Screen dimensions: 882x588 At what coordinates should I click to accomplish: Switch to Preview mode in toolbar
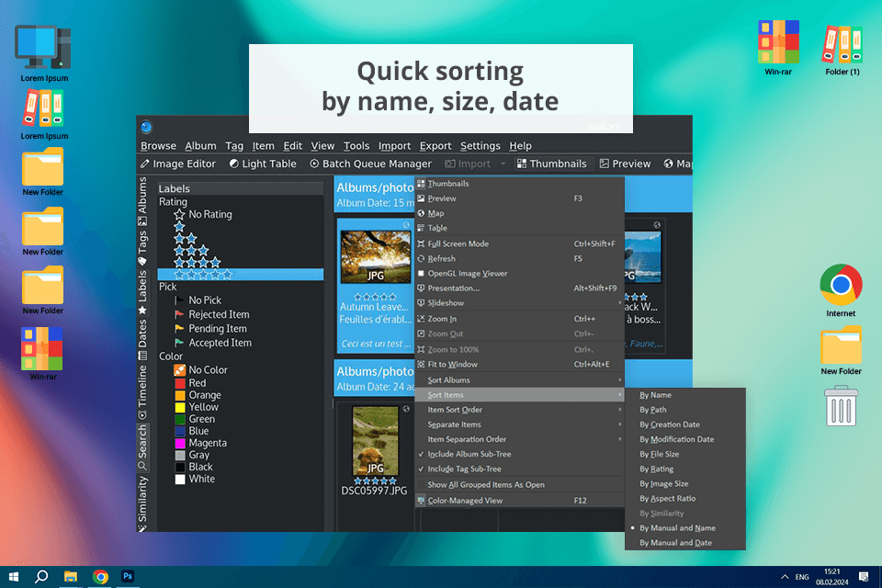tap(625, 164)
